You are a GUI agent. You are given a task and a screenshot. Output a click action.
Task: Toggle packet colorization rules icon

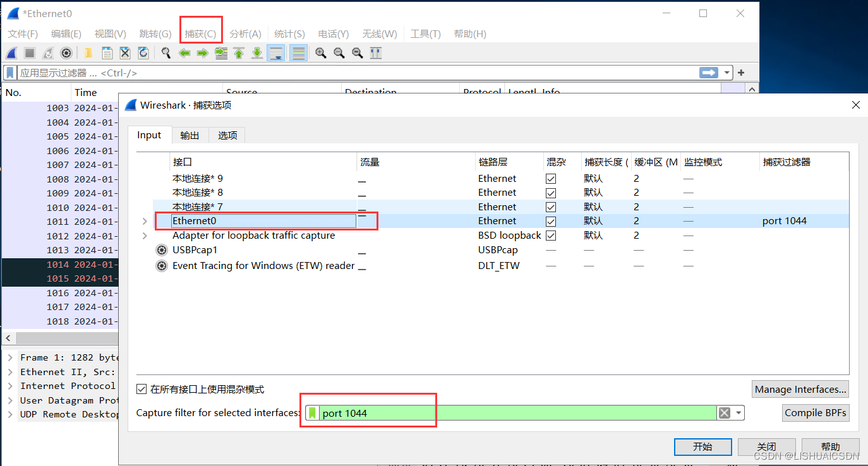[298, 53]
